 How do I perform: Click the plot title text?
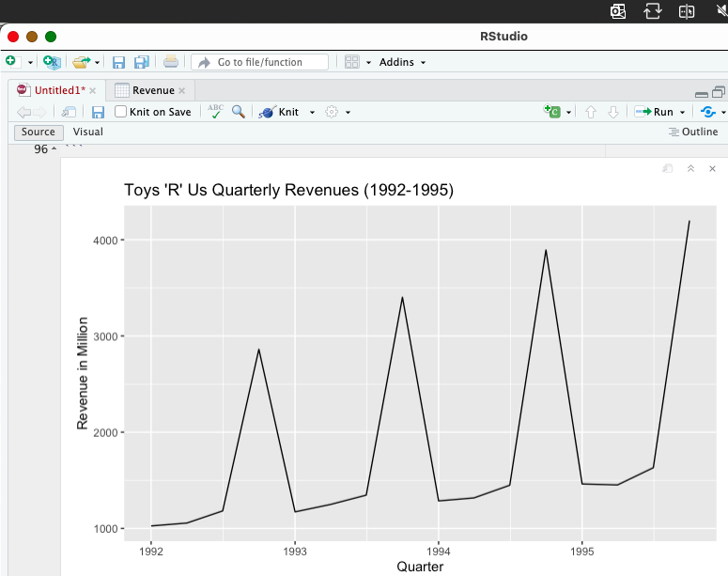tap(288, 190)
